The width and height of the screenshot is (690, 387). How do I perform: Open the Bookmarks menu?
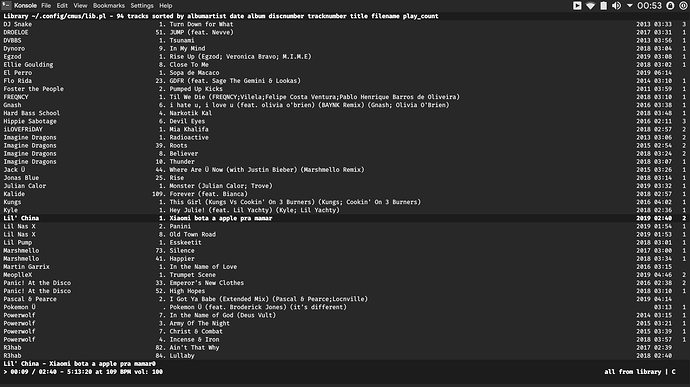tap(109, 5)
